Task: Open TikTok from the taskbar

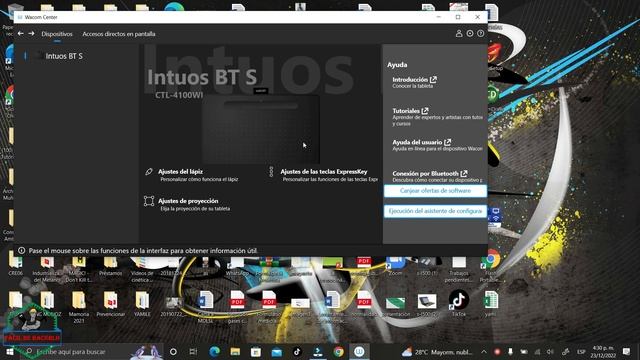Action: [x=297, y=351]
